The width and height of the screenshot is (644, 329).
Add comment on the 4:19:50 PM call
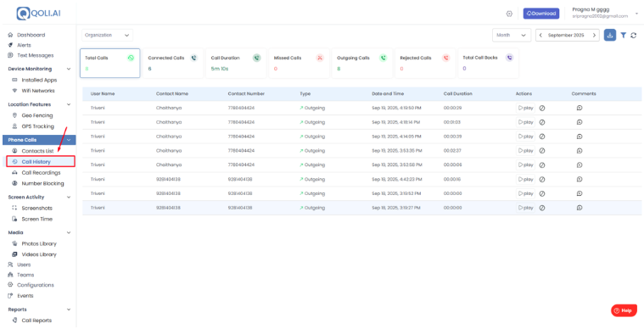pyautogui.click(x=580, y=108)
